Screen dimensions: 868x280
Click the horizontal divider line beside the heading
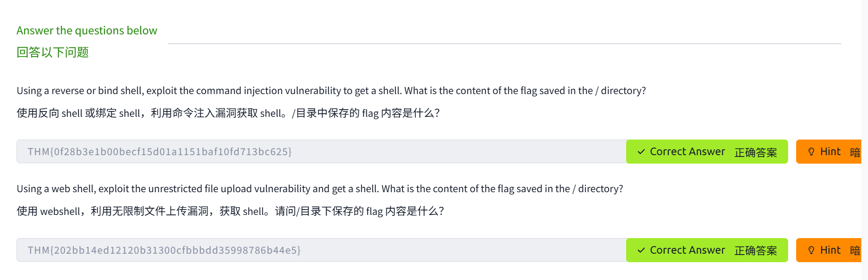click(504, 44)
